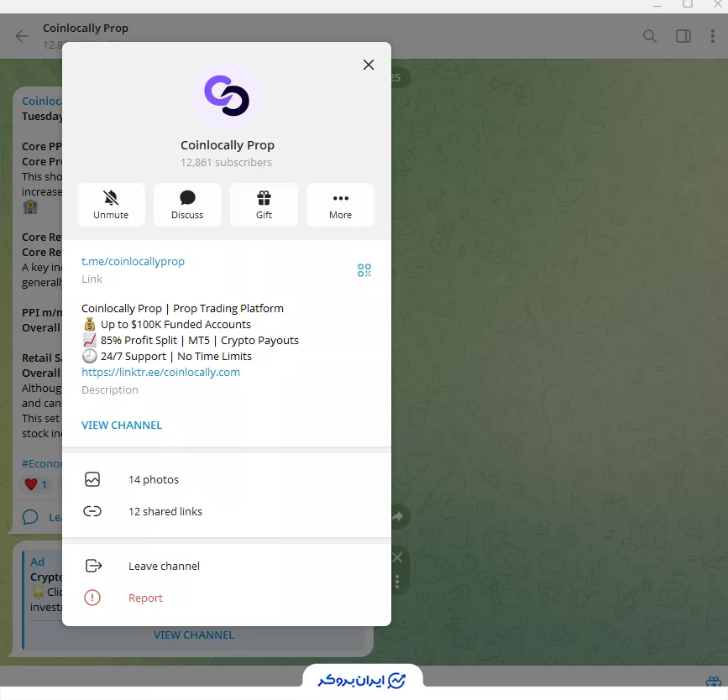
Task: Click the gift icon in bottom bar
Action: point(713,682)
